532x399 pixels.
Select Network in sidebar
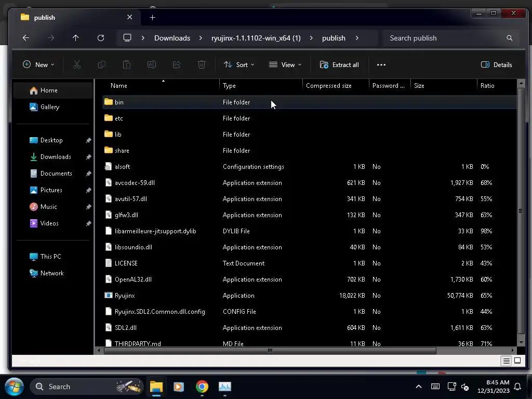[52, 273]
